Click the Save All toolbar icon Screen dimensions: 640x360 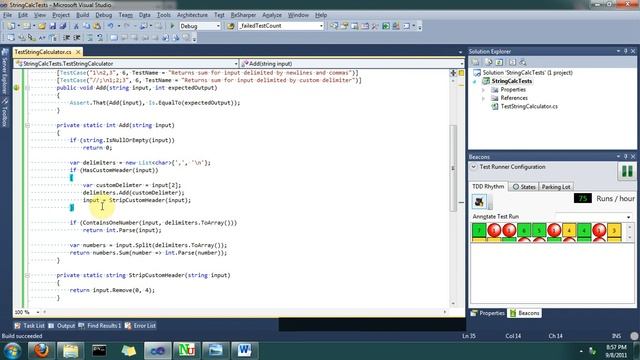tap(62, 26)
